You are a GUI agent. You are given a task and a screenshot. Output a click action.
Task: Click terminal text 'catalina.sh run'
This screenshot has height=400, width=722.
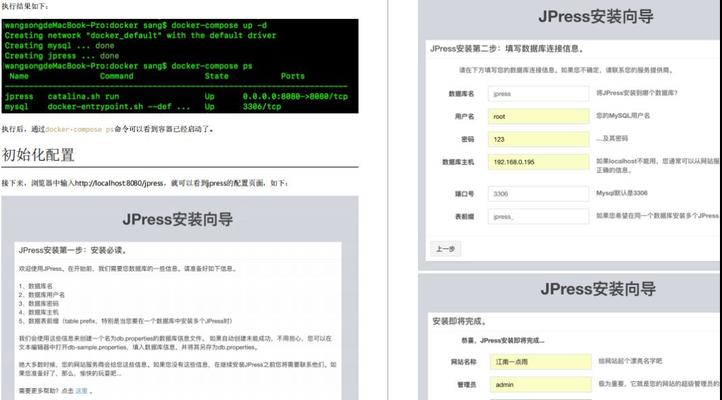pos(83,96)
